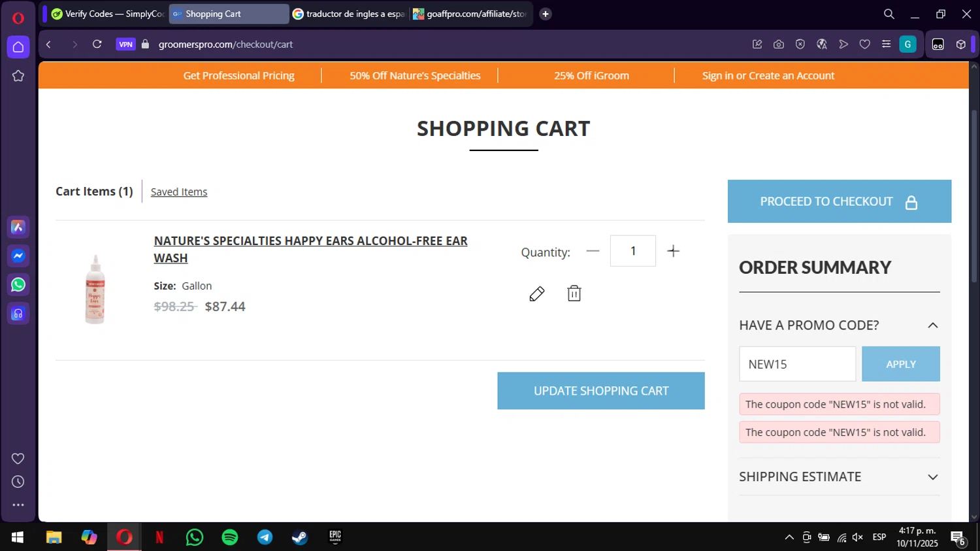Open Get Professional Pricing banner link

pos(238,76)
